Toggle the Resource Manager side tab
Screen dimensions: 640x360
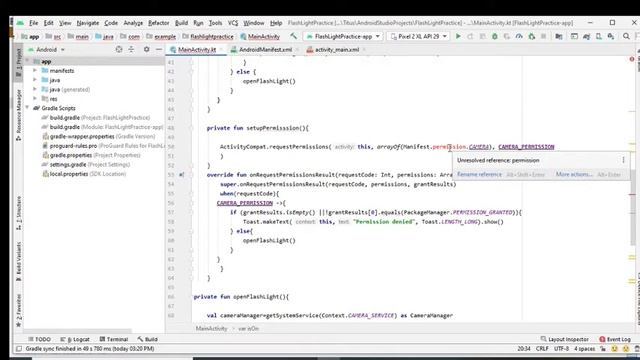(x=18, y=116)
